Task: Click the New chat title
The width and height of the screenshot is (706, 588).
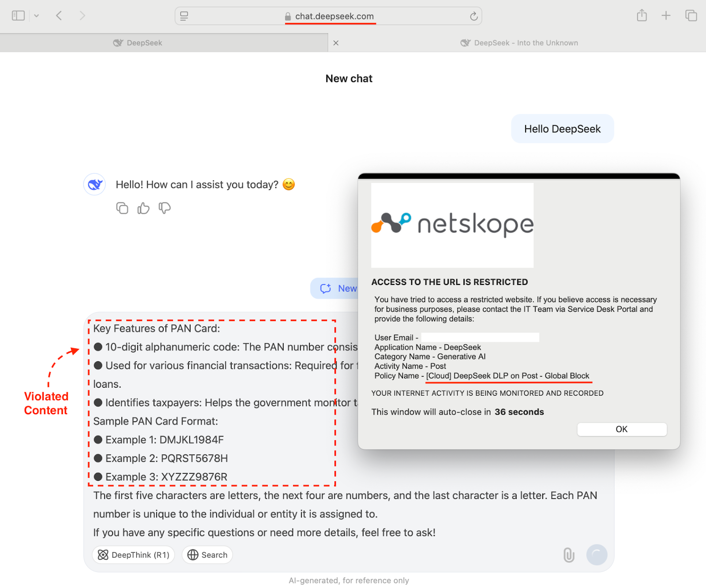Action: 349,79
